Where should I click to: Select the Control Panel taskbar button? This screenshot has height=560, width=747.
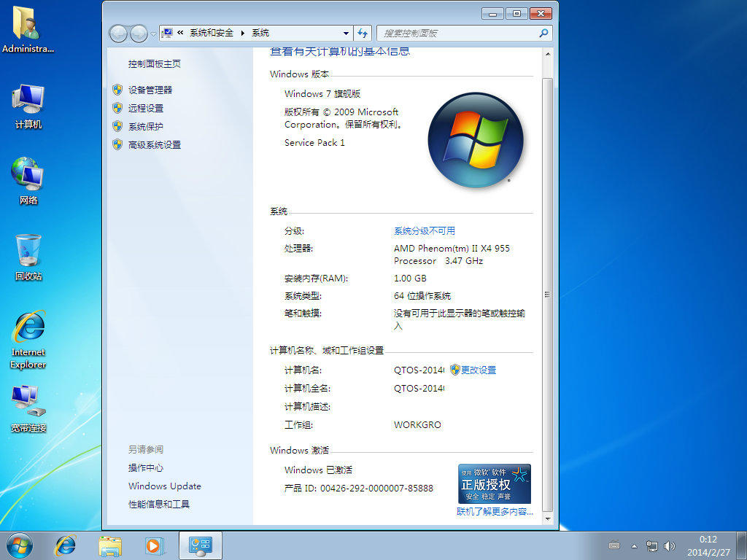tap(200, 545)
